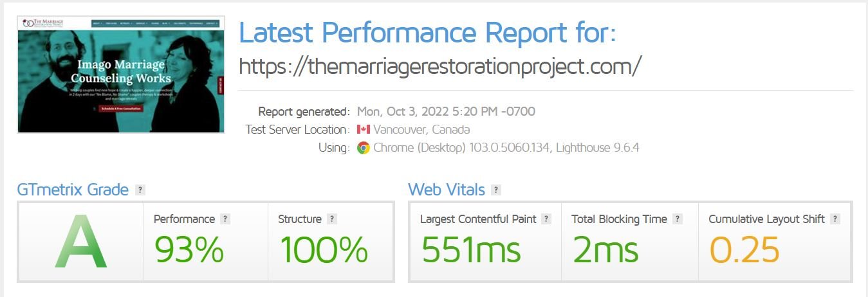Click the 551ms Largest Contentful Paint value
Viewport: 868px width, 297px height.
[x=471, y=249]
